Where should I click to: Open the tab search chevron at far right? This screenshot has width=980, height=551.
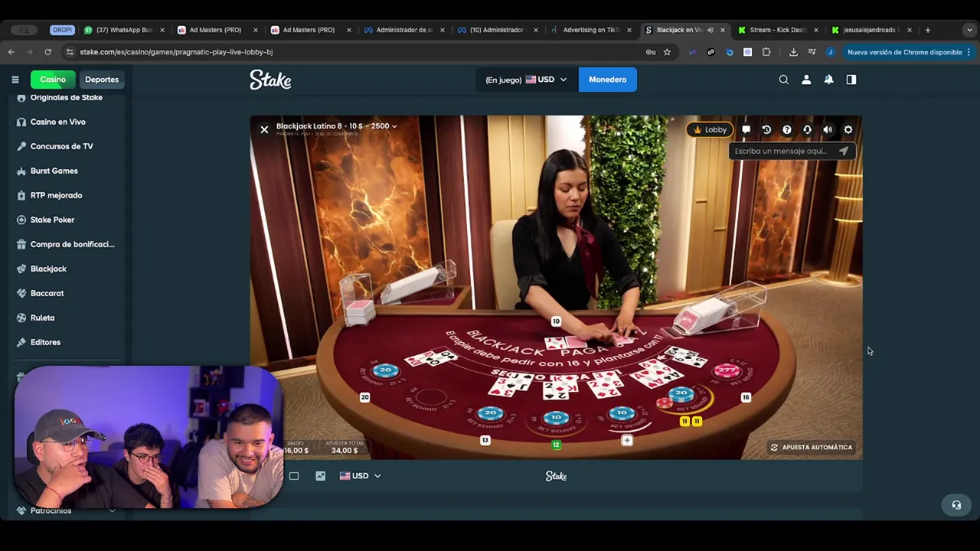969,30
